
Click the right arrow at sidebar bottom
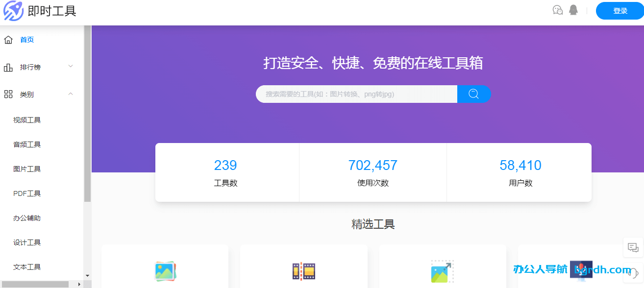point(79,283)
